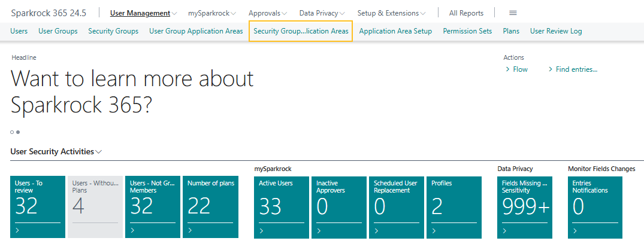Open the Approvals dropdown menu
644x247 pixels.
[x=267, y=13]
